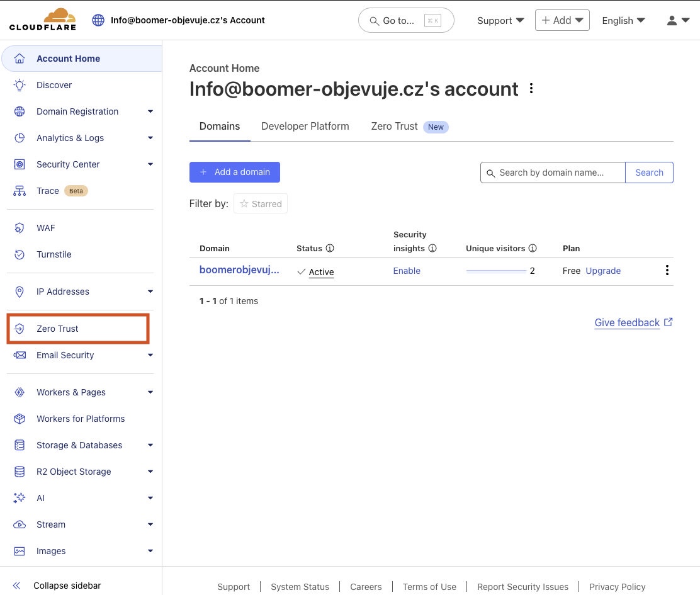700x595 pixels.
Task: Open the domain row three-dot menu
Action: tap(667, 271)
